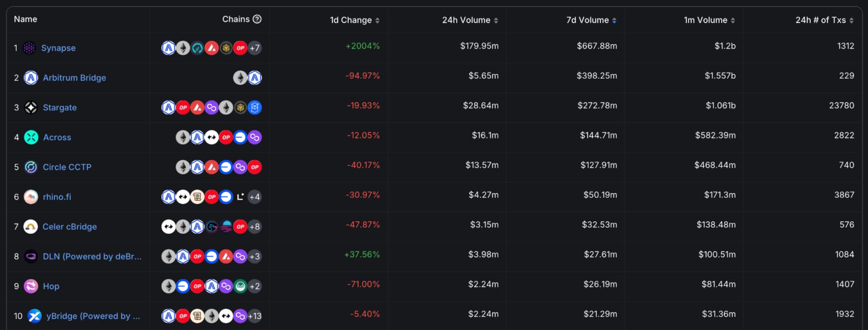Click the yBridge logo icon
The width and height of the screenshot is (868, 330).
[34, 316]
